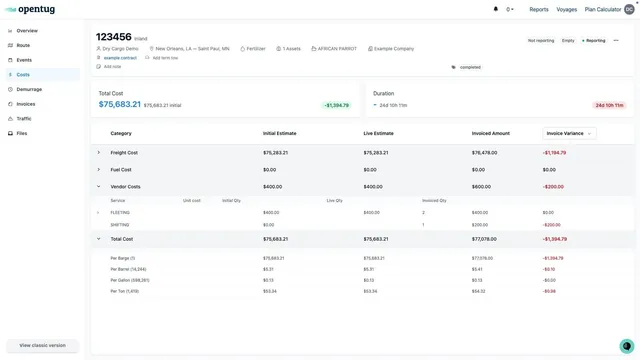The height and width of the screenshot is (360, 640).
Task: Click the Example Company label
Action: pos(394,49)
